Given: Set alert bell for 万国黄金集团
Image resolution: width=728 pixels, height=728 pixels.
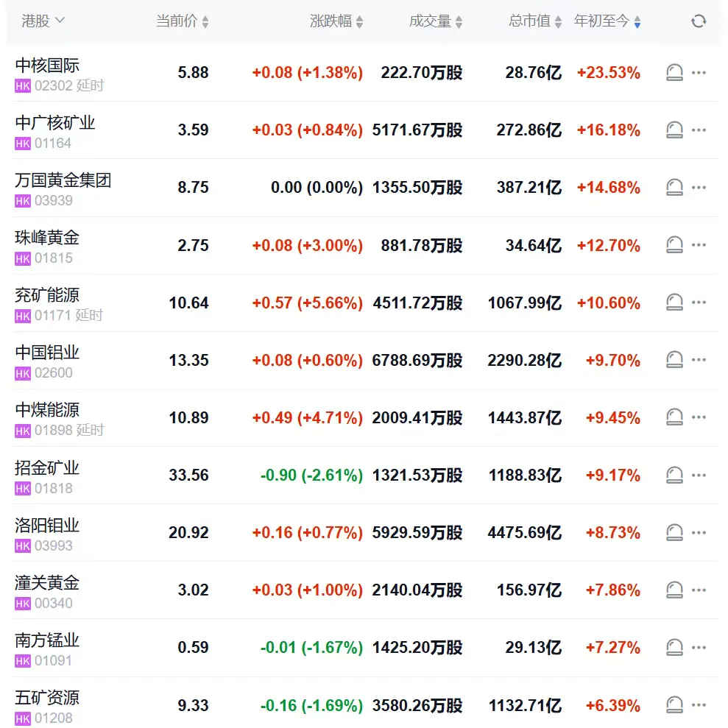Looking at the screenshot, I should pyautogui.click(x=674, y=188).
